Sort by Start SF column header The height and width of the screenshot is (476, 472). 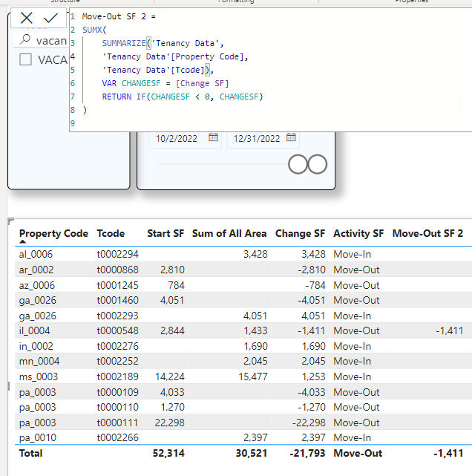point(165,233)
